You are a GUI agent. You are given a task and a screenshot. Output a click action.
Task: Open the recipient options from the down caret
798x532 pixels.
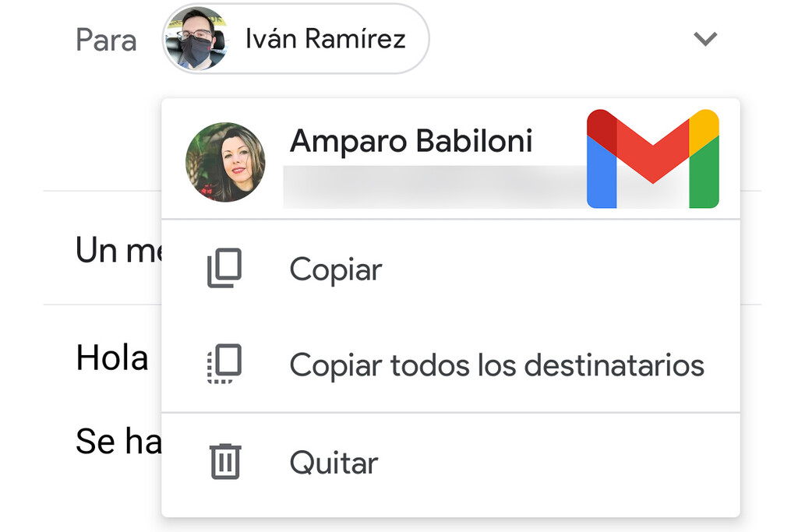pyautogui.click(x=705, y=38)
